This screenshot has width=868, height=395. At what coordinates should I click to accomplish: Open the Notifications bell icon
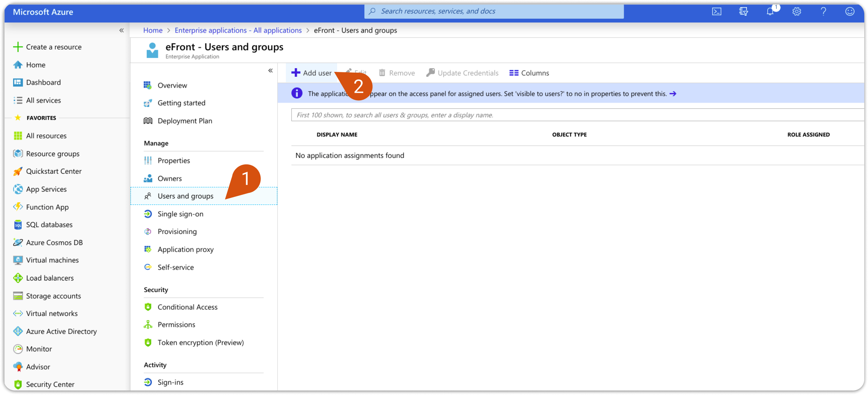770,12
